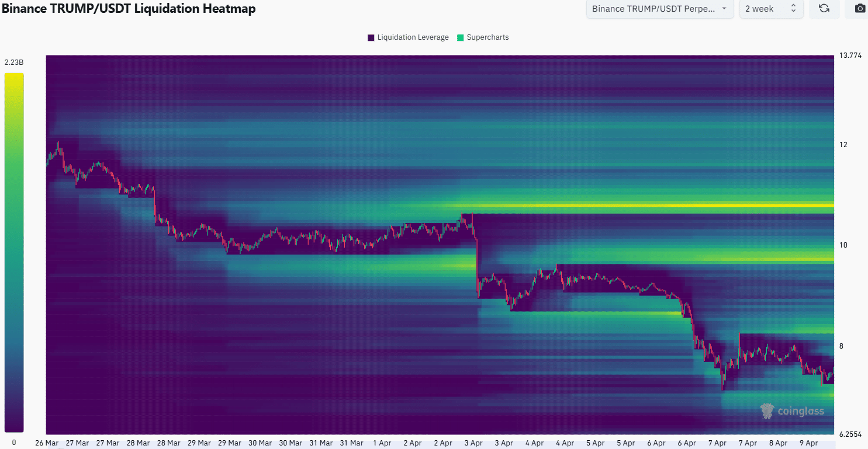Viewport: 868px width, 449px height.
Task: Click the vertical heatmap color gradient bar
Action: click(x=14, y=252)
